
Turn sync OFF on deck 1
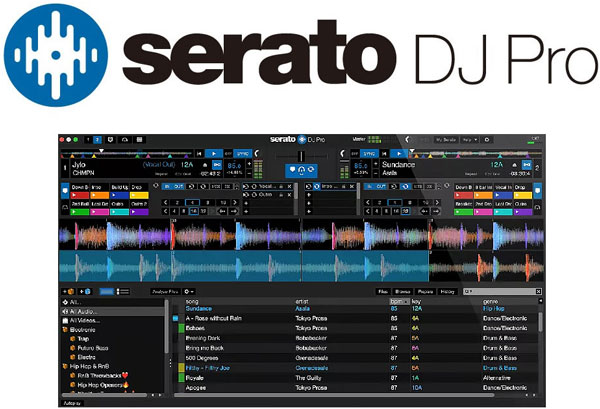coord(228,154)
